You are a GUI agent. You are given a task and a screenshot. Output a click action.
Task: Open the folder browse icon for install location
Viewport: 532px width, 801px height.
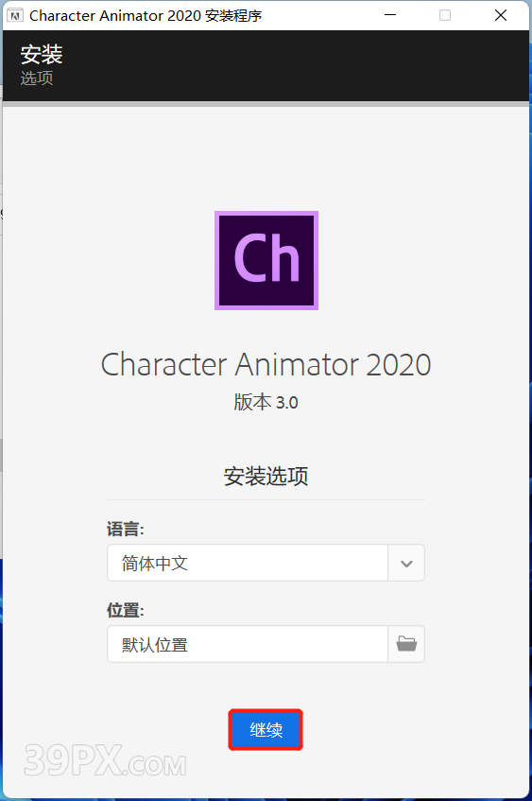[406, 644]
